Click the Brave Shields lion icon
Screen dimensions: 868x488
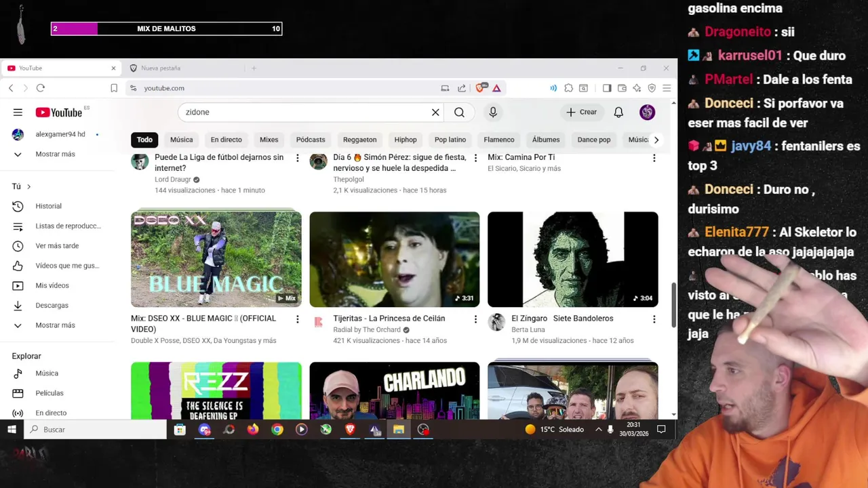point(481,88)
